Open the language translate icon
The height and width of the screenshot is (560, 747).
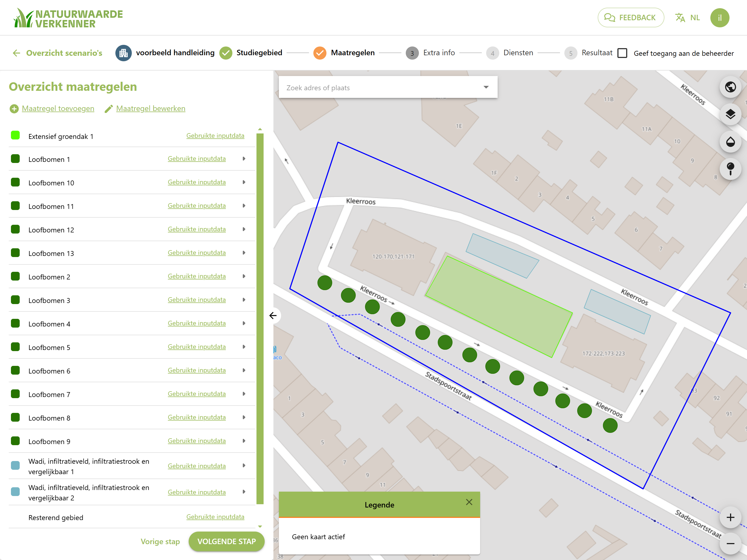[680, 17]
